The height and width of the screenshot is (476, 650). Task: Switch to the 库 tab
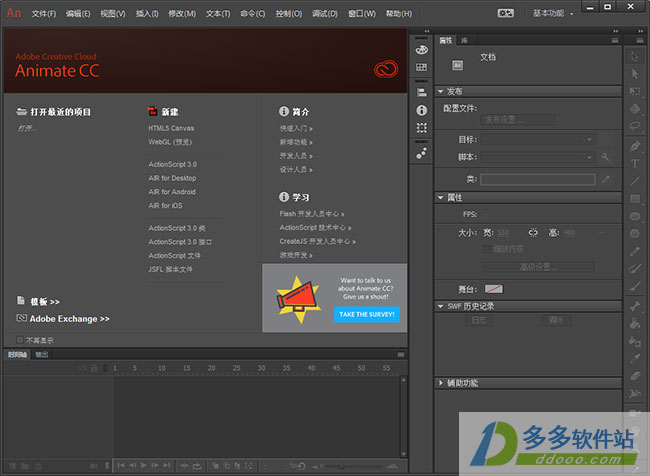[464, 40]
